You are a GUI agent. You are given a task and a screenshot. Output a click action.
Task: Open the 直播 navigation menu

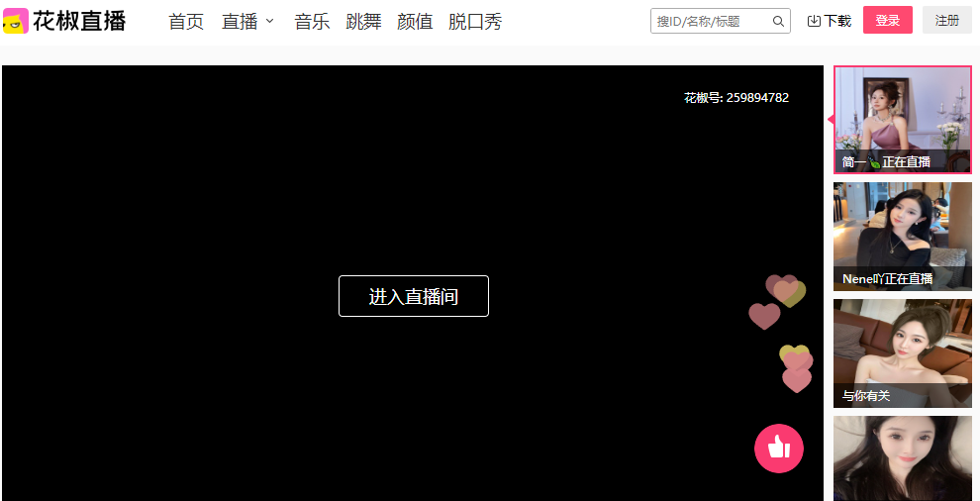pyautogui.click(x=240, y=22)
